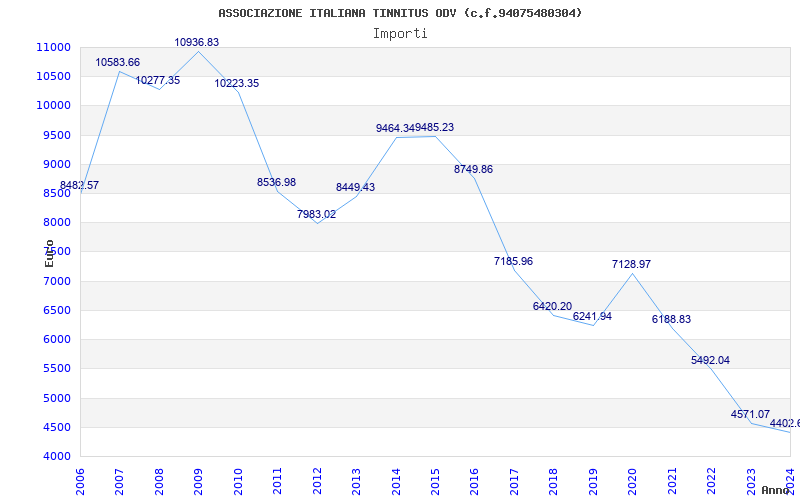This screenshot has width=800, height=500.
Task: Click the Anno x-axis label
Action: coord(774,490)
